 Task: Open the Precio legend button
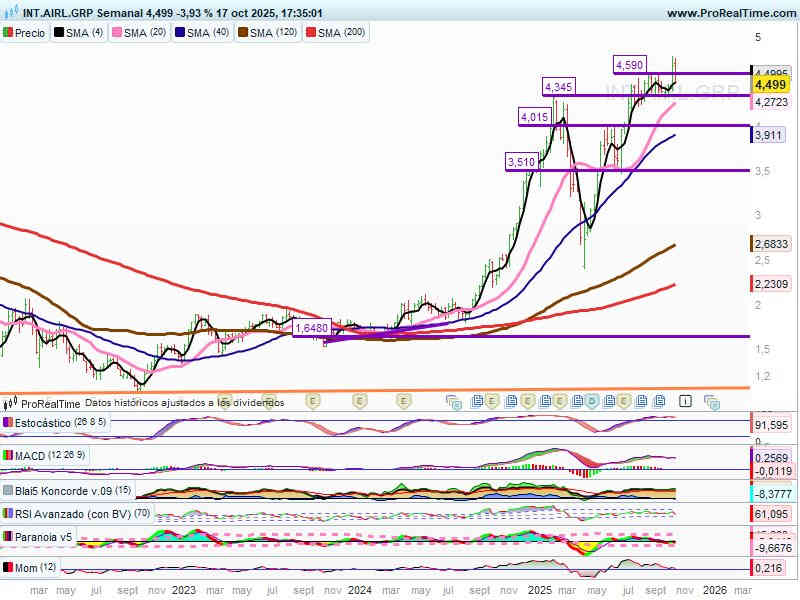pos(26,33)
